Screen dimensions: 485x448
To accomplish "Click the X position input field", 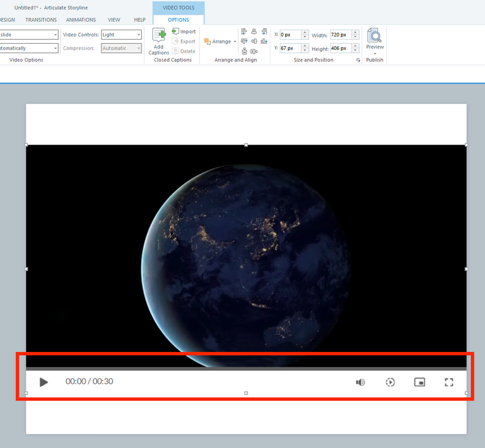I will (x=290, y=35).
